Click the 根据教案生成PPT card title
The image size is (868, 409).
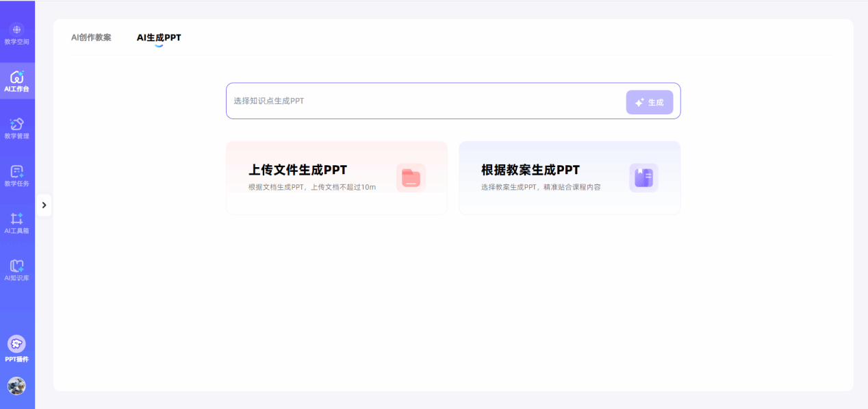coord(531,170)
